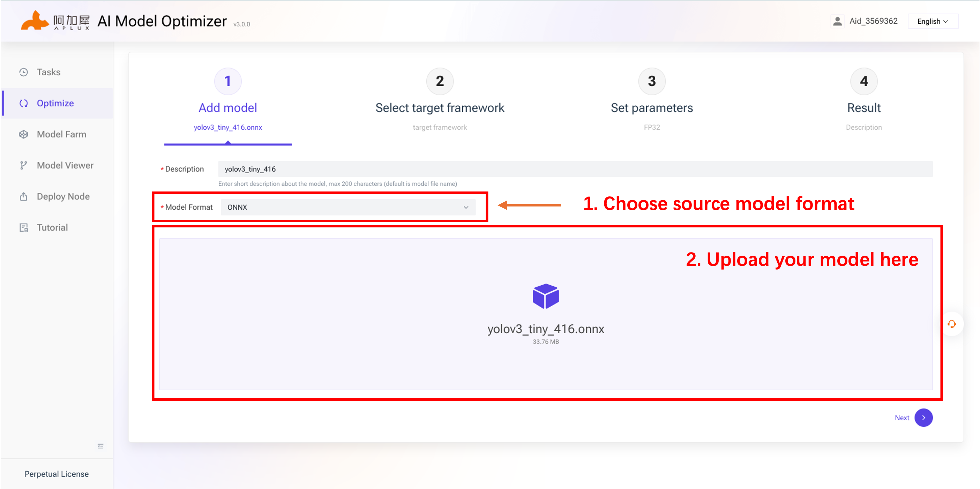This screenshot has height=489, width=980.
Task: Open the orange support headset icon
Action: pos(951,324)
